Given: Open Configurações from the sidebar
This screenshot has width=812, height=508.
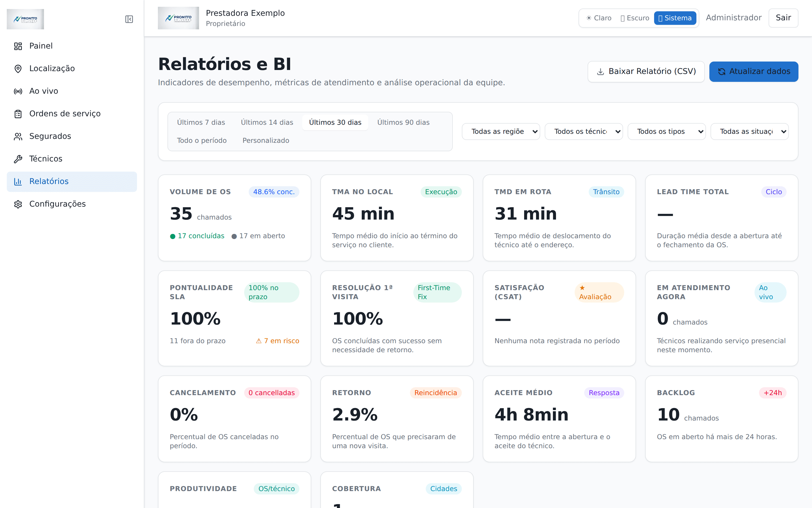Looking at the screenshot, I should coord(72,204).
